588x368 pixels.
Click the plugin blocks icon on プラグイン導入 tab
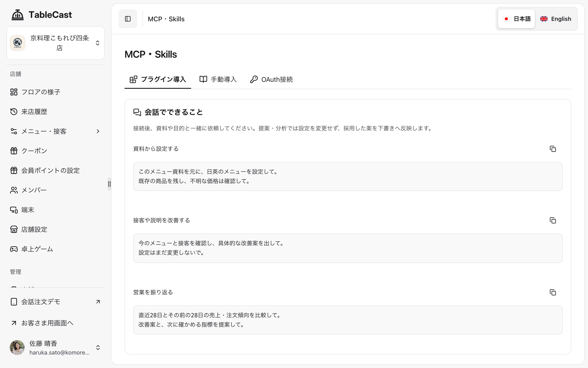click(x=133, y=79)
